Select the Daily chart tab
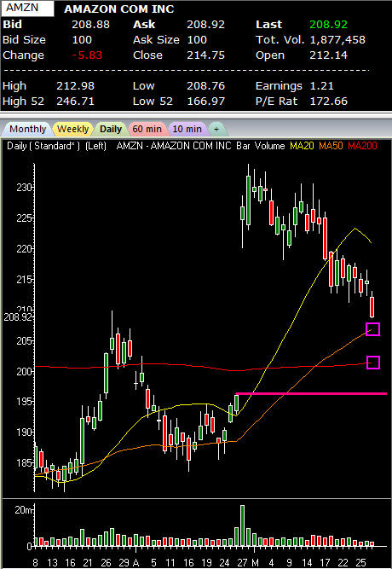Image resolution: width=392 pixels, height=569 pixels. point(110,129)
